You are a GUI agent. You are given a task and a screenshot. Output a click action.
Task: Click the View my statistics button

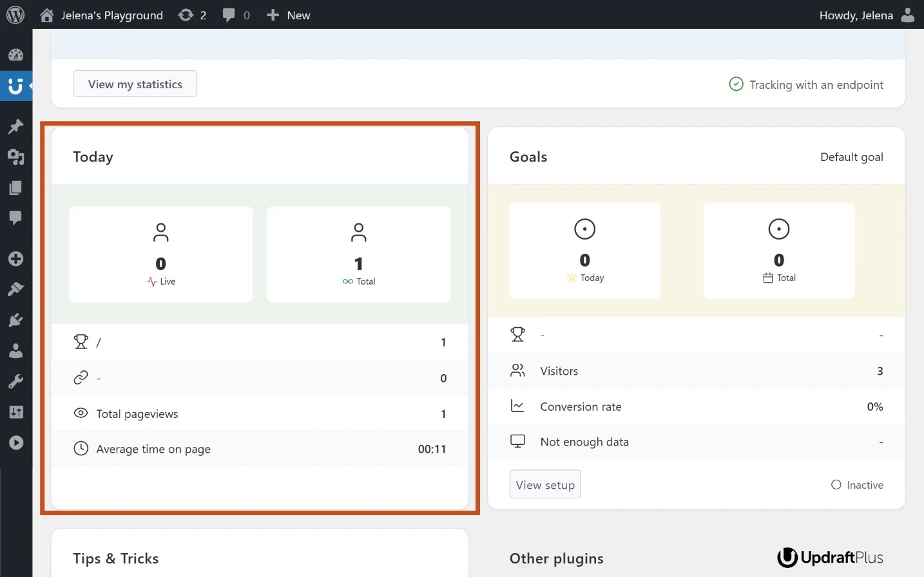135,84
